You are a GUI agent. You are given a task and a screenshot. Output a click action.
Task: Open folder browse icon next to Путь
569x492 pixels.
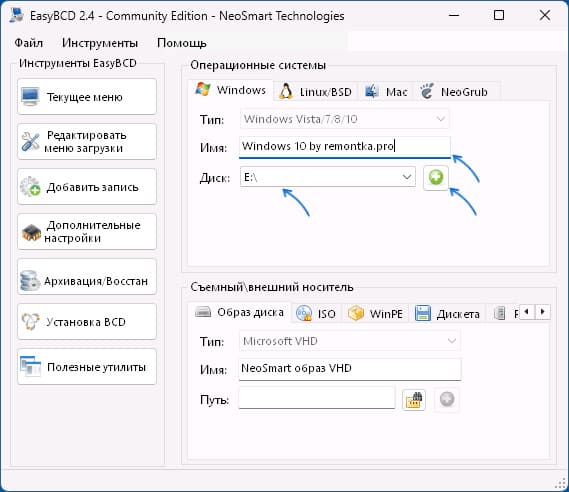pyautogui.click(x=414, y=399)
